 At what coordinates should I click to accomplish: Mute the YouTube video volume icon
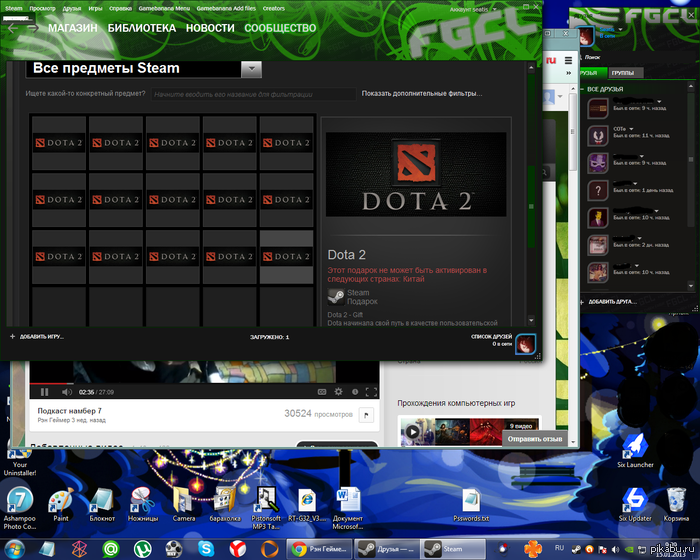point(67,392)
